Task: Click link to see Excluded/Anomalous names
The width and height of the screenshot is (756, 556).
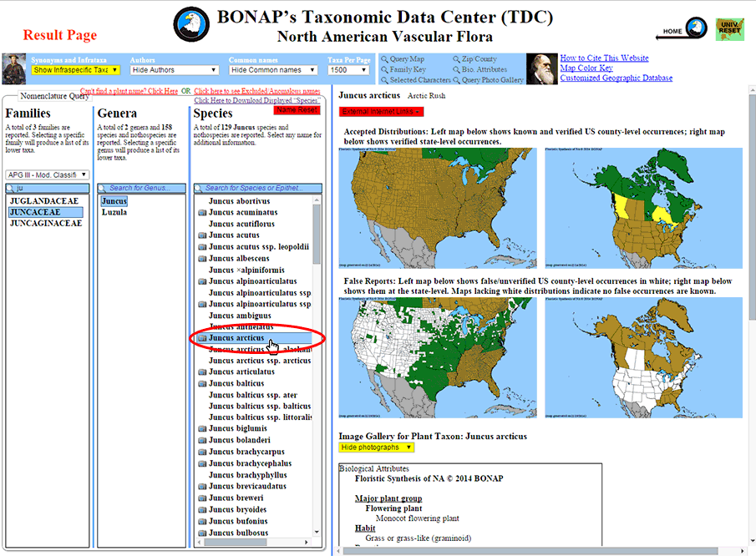Action: click(257, 91)
